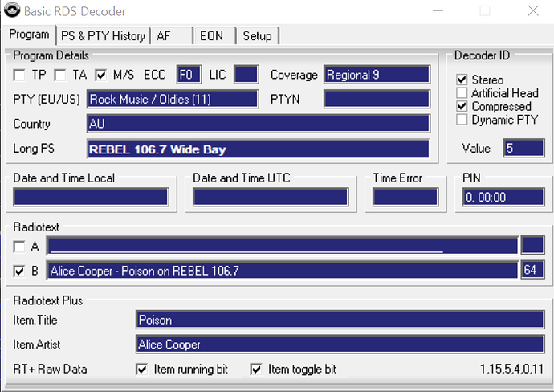Screen dimensions: 554x392
Task: Enable the TA checkbox
Action: point(60,76)
